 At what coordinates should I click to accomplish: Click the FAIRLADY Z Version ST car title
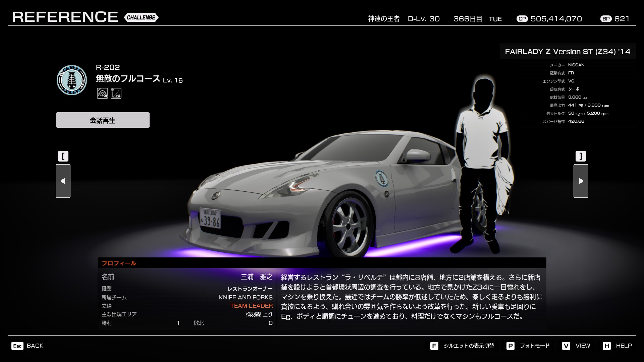click(568, 52)
